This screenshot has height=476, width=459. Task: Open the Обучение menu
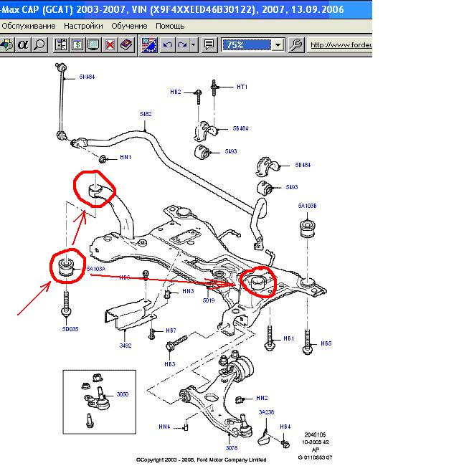point(129,26)
